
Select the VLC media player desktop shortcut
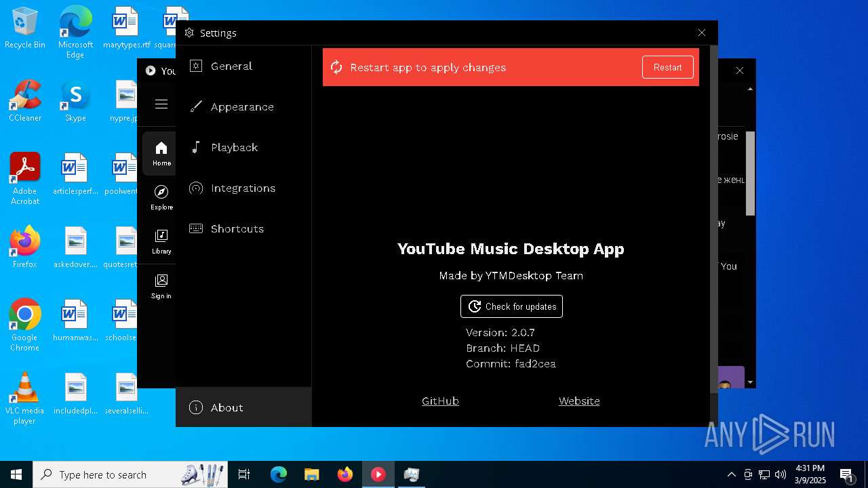click(x=25, y=399)
